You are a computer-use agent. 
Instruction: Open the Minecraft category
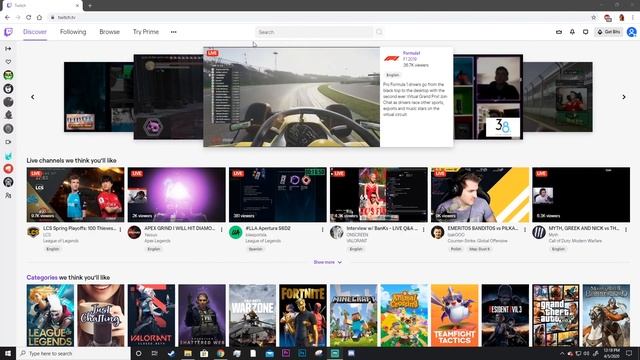(353, 316)
